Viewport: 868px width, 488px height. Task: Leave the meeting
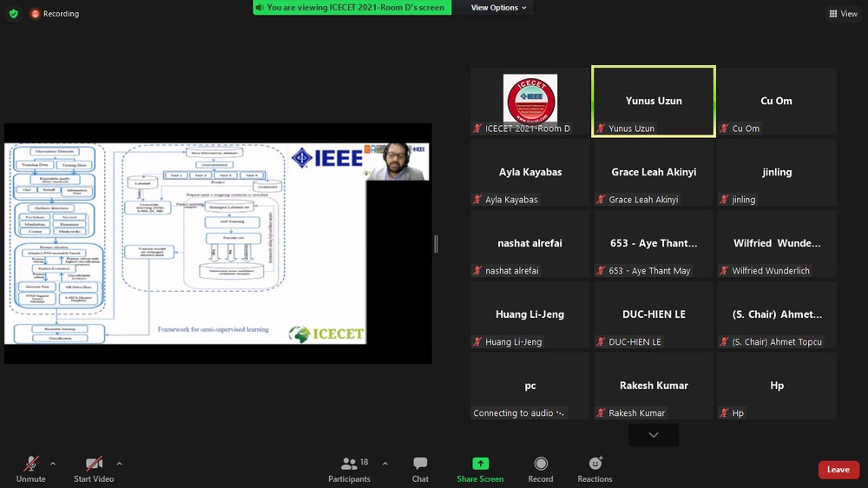click(838, 470)
